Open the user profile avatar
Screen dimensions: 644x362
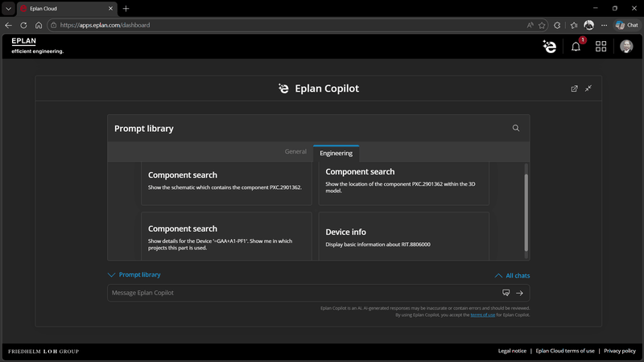click(x=626, y=47)
